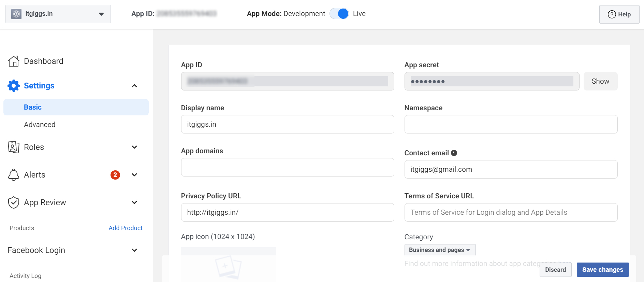The image size is (644, 282).
Task: Open the Business and pages category dropdown
Action: (x=440, y=250)
